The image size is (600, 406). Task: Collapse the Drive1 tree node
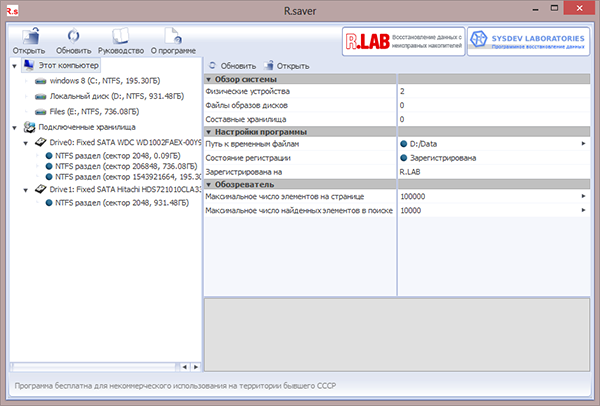click(26, 190)
